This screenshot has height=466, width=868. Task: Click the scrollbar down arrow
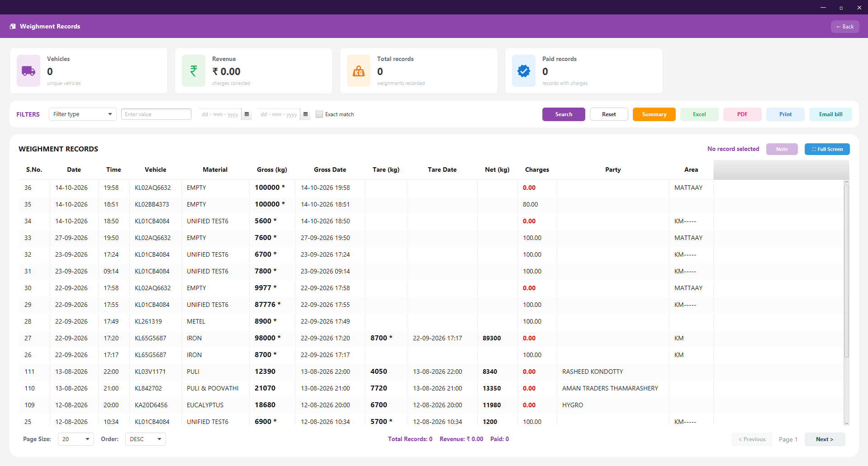[846, 423]
